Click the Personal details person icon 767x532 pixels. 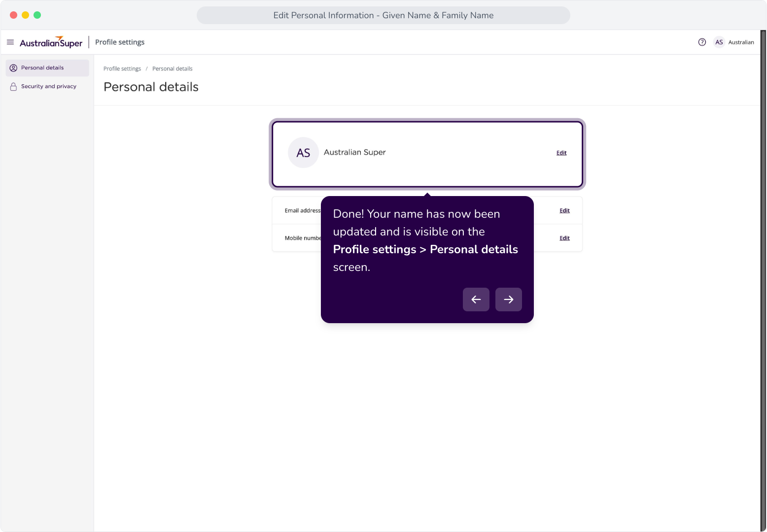(x=13, y=68)
